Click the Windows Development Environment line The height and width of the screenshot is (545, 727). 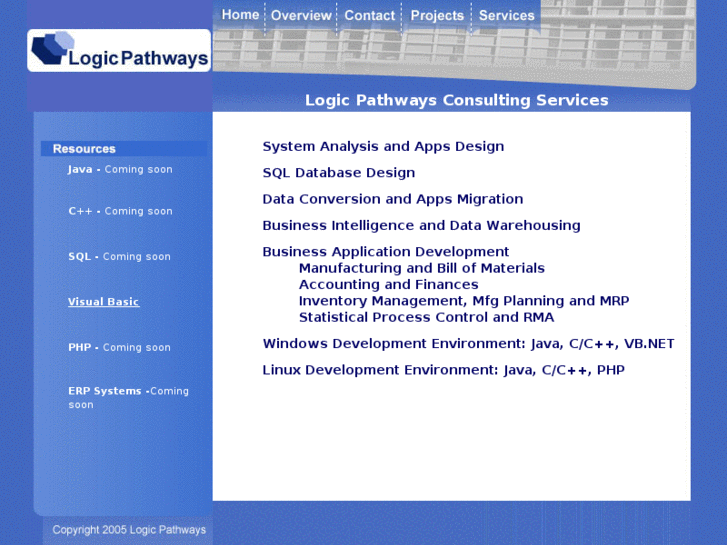tap(468, 344)
